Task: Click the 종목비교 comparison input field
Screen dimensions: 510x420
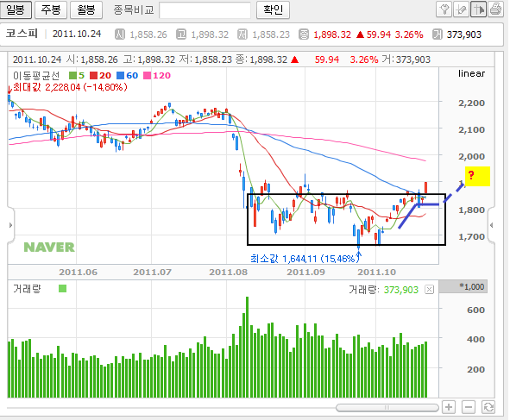Action: tap(205, 10)
